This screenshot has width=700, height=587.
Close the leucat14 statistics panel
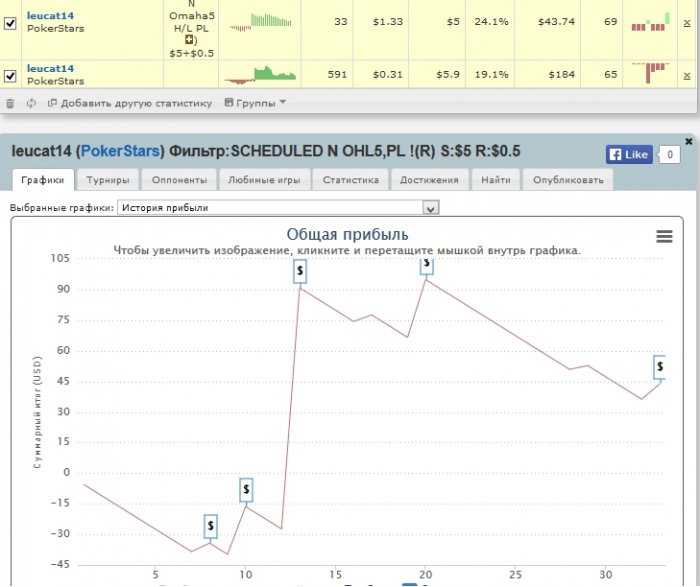pos(689,142)
